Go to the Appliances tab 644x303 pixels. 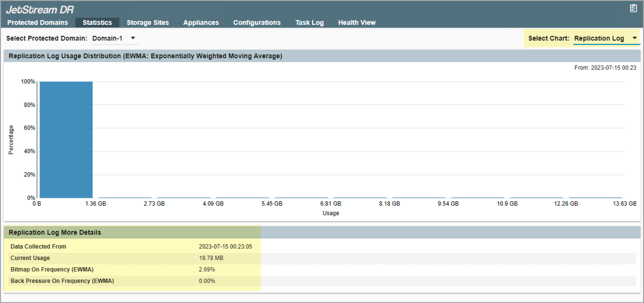(201, 22)
